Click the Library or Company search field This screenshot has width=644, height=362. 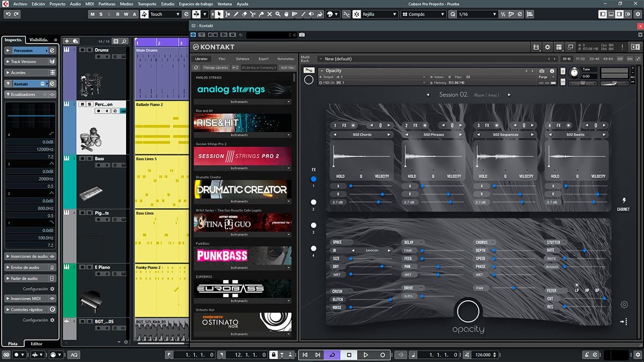coord(259,68)
